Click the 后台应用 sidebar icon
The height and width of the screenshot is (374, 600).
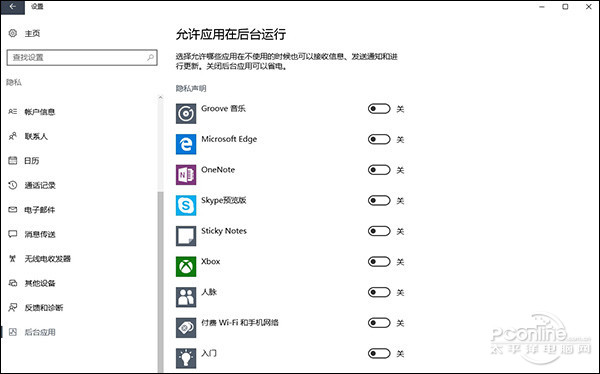tap(13, 332)
